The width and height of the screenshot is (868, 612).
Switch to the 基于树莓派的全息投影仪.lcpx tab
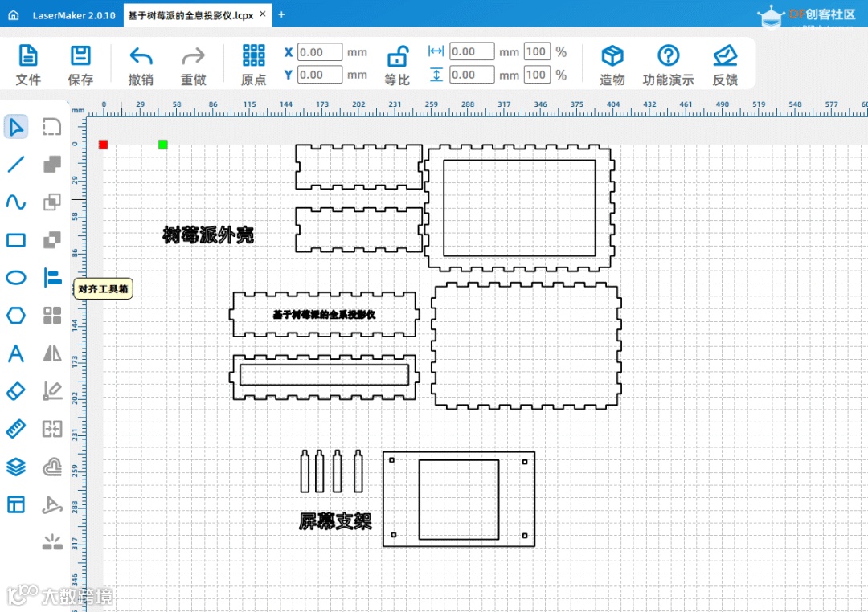(x=191, y=15)
